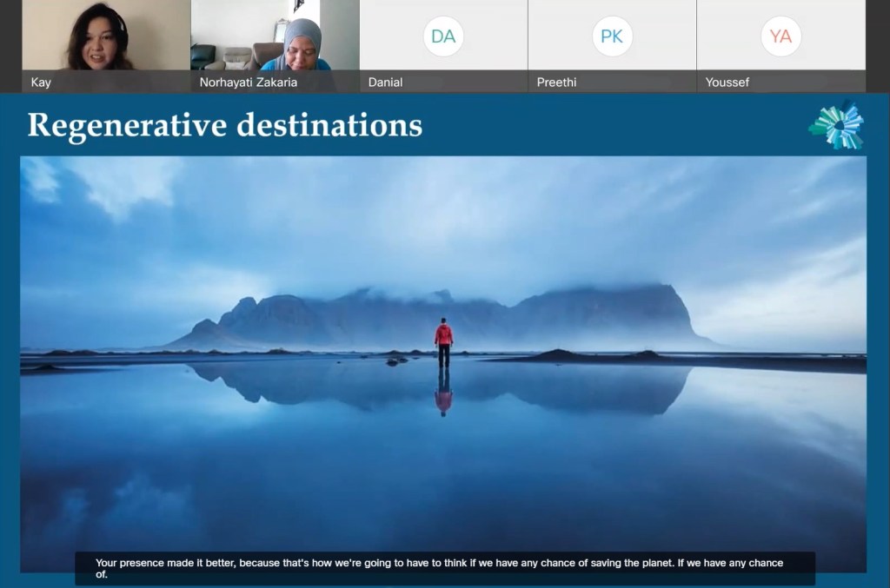Image resolution: width=890 pixels, height=588 pixels.
Task: Click the Youssef name label
Action: [727, 83]
